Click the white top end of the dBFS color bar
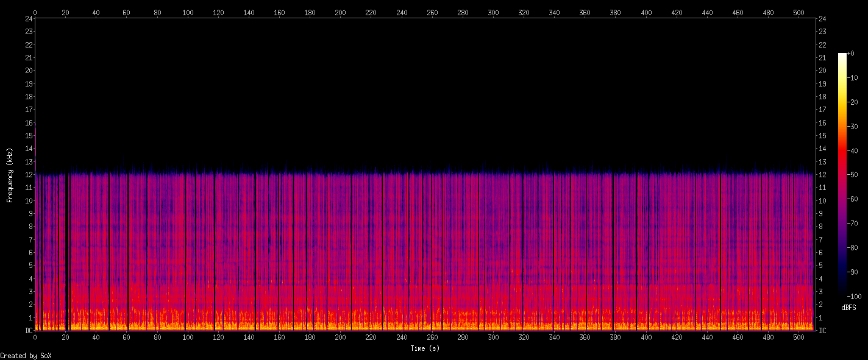The width and height of the screenshot is (868, 360). [x=842, y=55]
